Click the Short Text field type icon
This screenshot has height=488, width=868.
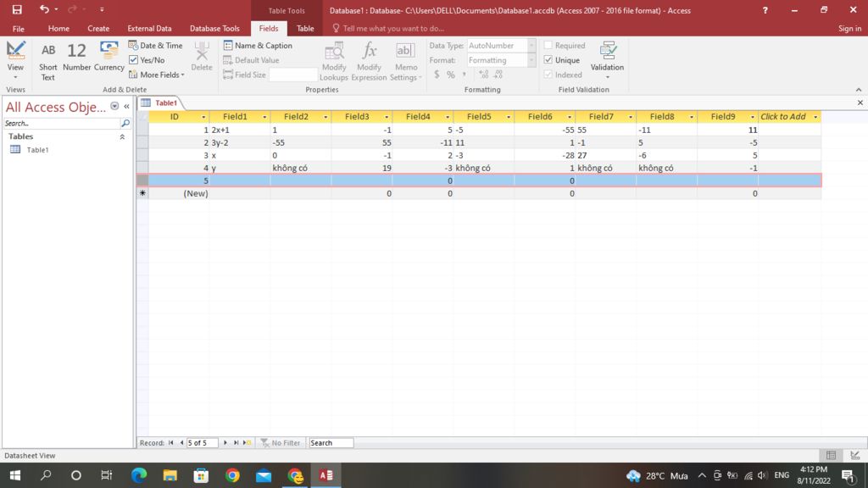tap(48, 58)
